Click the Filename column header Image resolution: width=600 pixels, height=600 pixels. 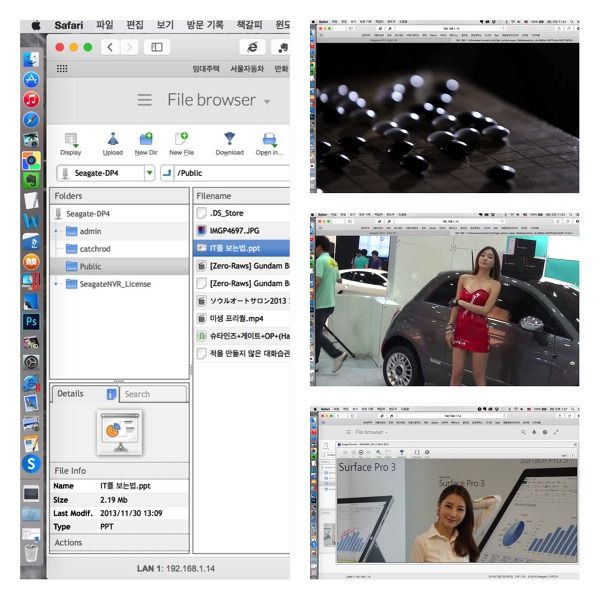(x=241, y=196)
